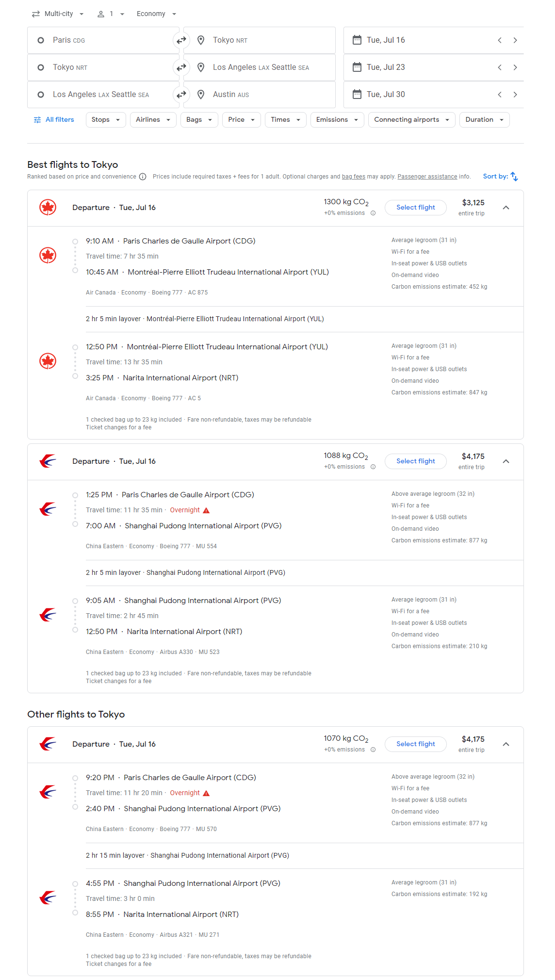555x980 pixels.
Task: Open the Connecting airports filter
Action: tap(412, 120)
